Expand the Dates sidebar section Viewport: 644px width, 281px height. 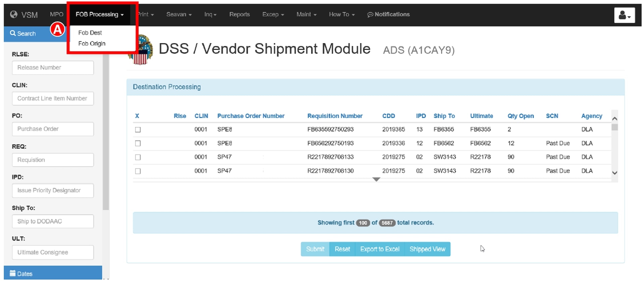pos(53,273)
